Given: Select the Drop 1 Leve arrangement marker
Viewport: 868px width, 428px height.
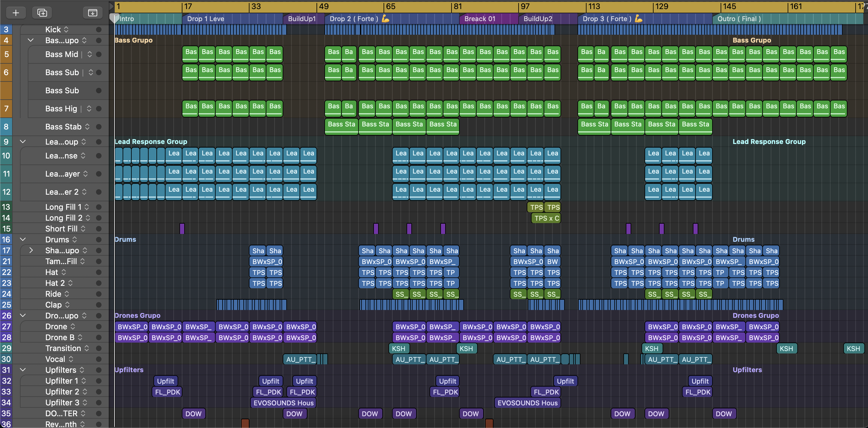Looking at the screenshot, I should (233, 19).
